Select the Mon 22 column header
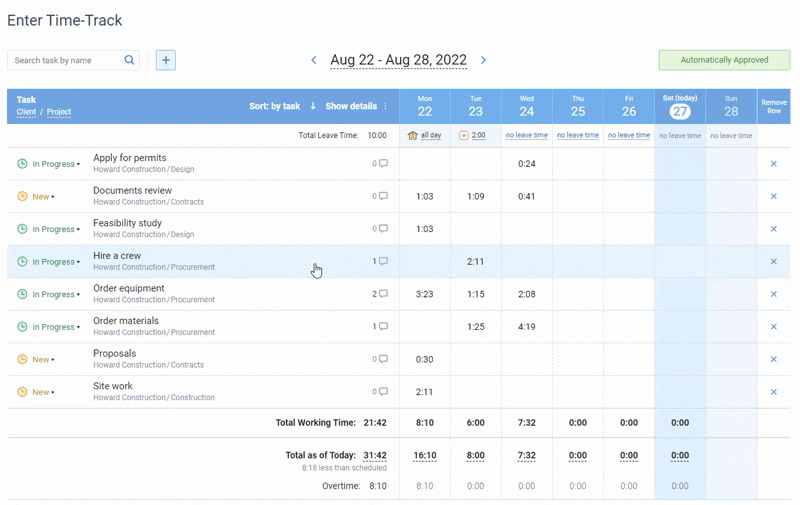The height and width of the screenshot is (505, 800). coord(425,107)
